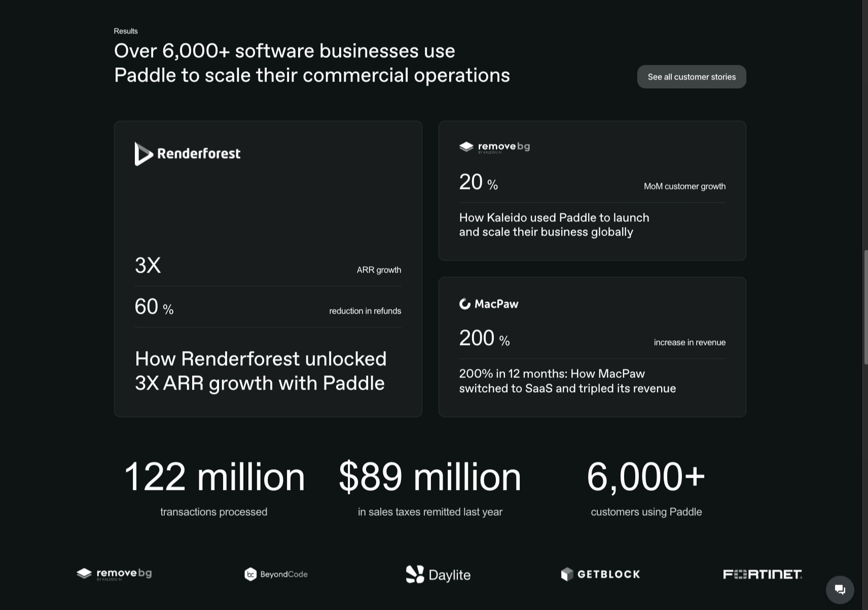The width and height of the screenshot is (868, 610).
Task: Click the '122 million' figure
Action: (x=214, y=477)
